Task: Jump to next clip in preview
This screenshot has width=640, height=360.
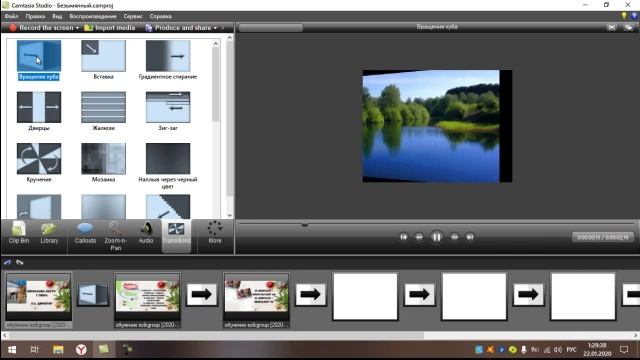Action: [x=470, y=237]
